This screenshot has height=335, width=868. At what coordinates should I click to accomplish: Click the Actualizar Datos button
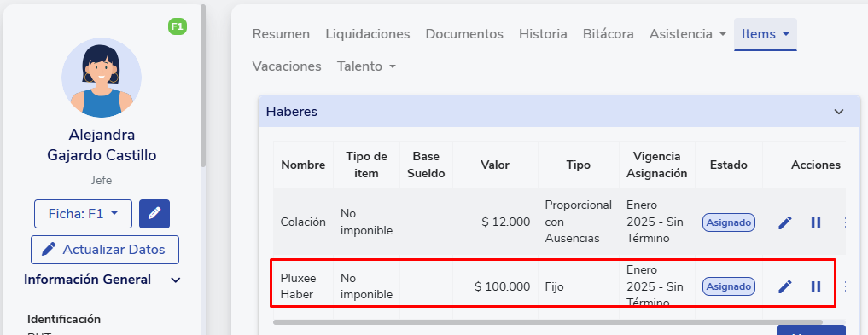coord(105,250)
